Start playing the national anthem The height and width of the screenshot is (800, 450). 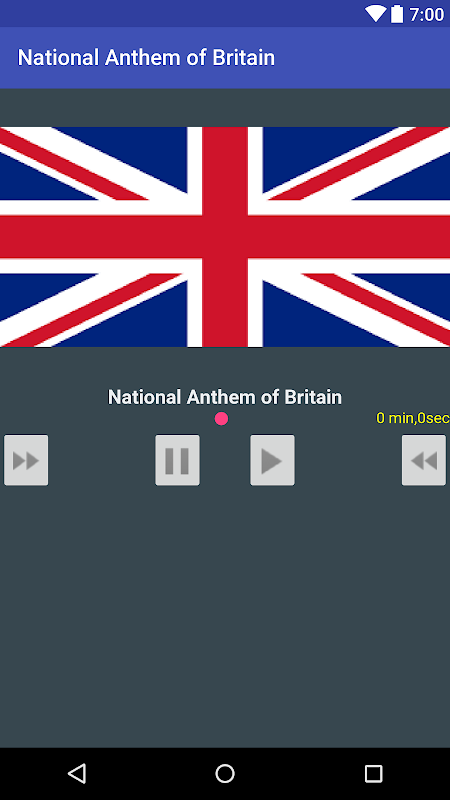[x=272, y=460]
